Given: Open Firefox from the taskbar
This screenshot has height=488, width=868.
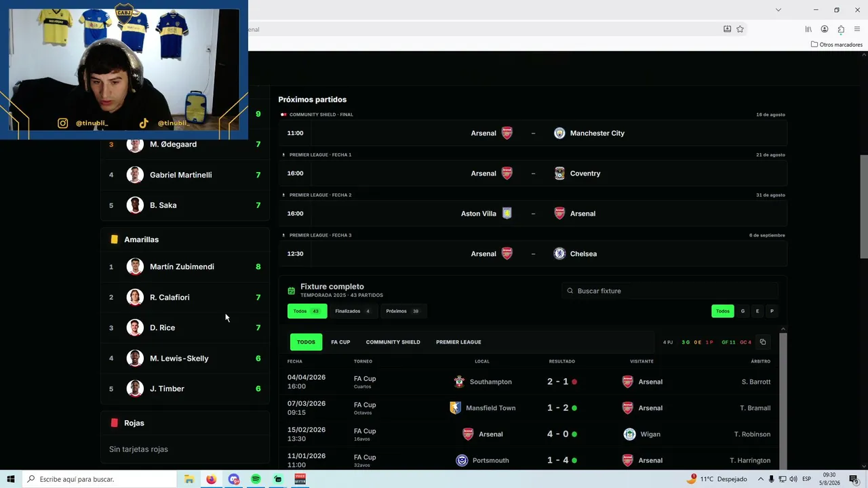Looking at the screenshot, I should coord(211,479).
